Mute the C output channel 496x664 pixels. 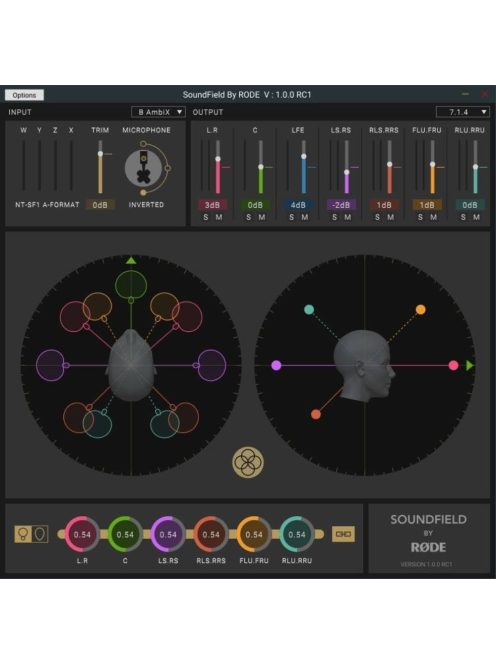262,217
